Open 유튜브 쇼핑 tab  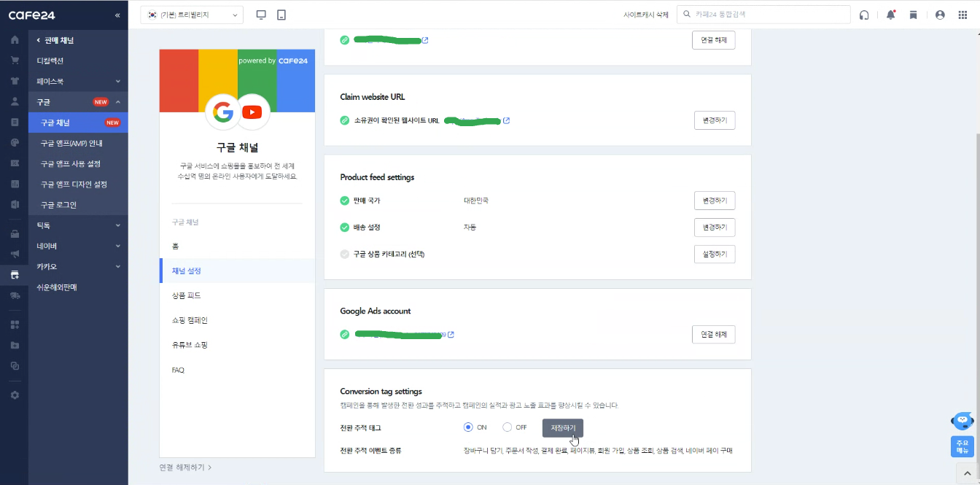click(x=238, y=344)
